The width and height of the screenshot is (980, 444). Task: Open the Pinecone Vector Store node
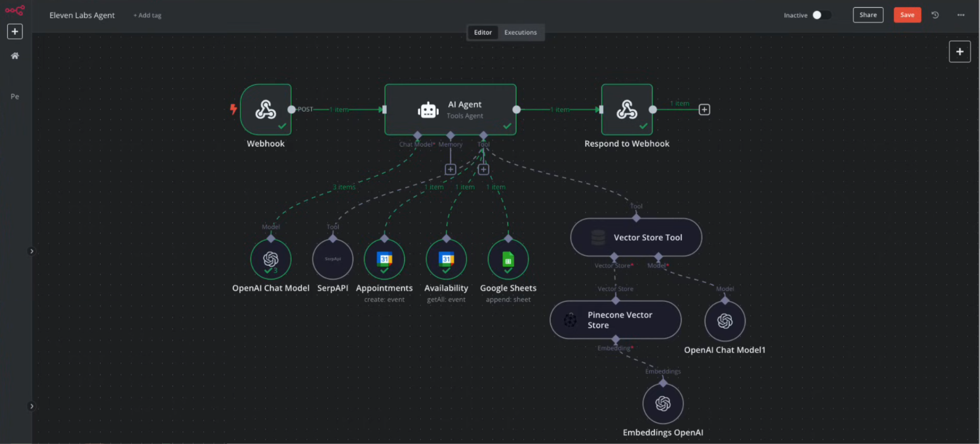(615, 320)
